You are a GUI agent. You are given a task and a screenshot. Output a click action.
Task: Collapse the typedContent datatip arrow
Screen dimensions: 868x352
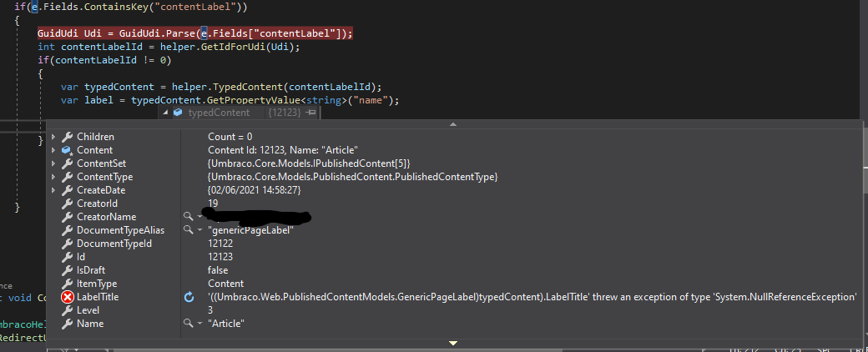164,113
